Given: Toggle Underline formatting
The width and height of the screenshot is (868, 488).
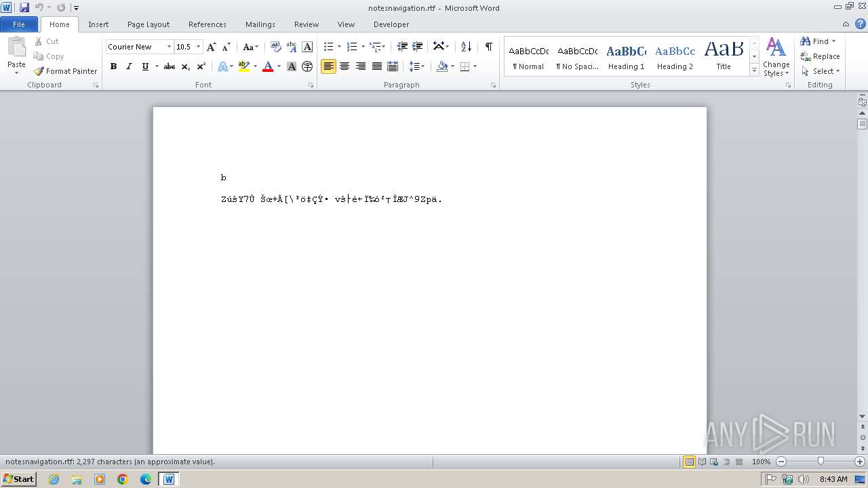Looking at the screenshot, I should [x=145, y=66].
